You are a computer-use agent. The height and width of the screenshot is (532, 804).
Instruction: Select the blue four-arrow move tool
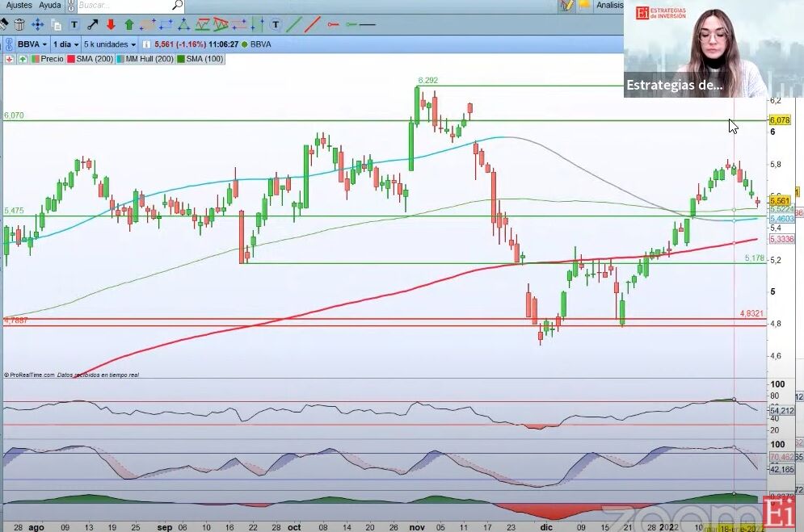coord(37,24)
